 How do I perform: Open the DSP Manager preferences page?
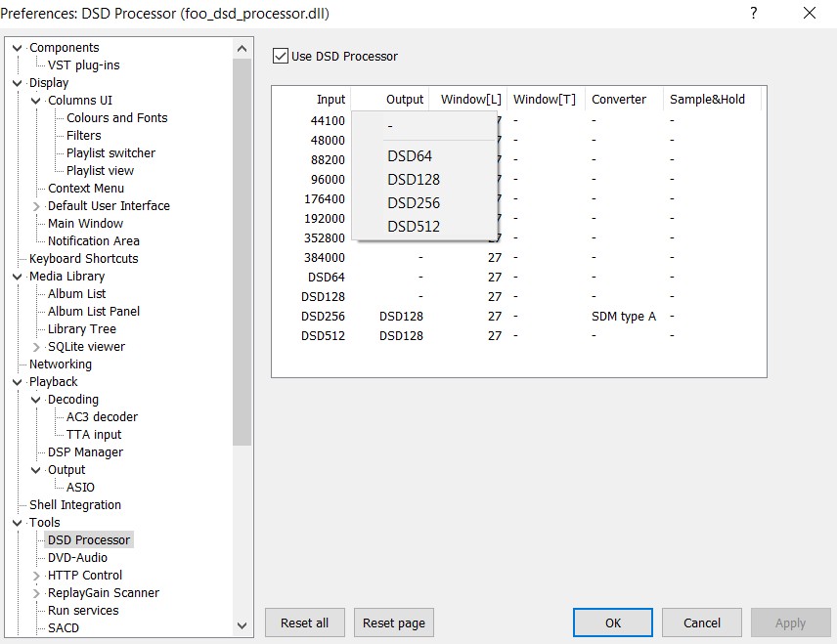point(85,452)
